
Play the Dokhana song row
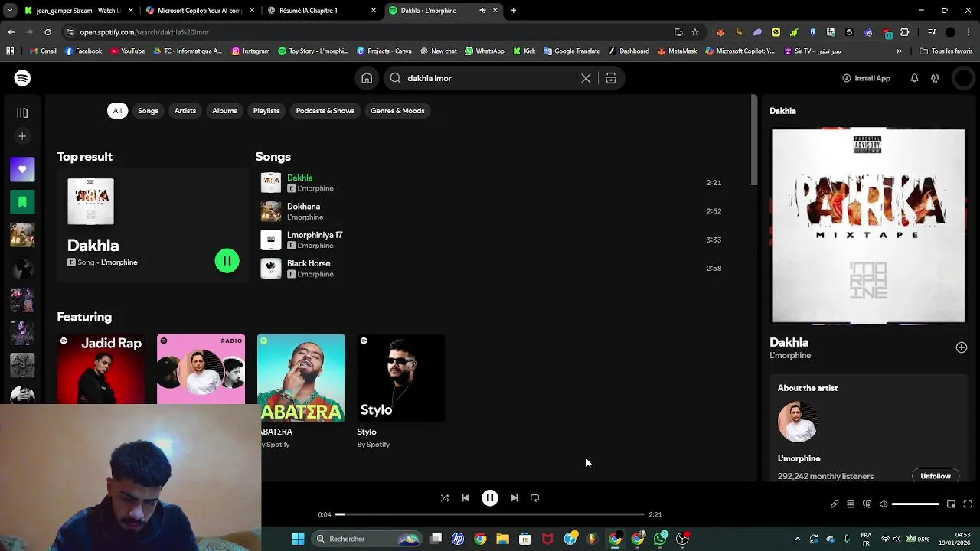point(490,211)
